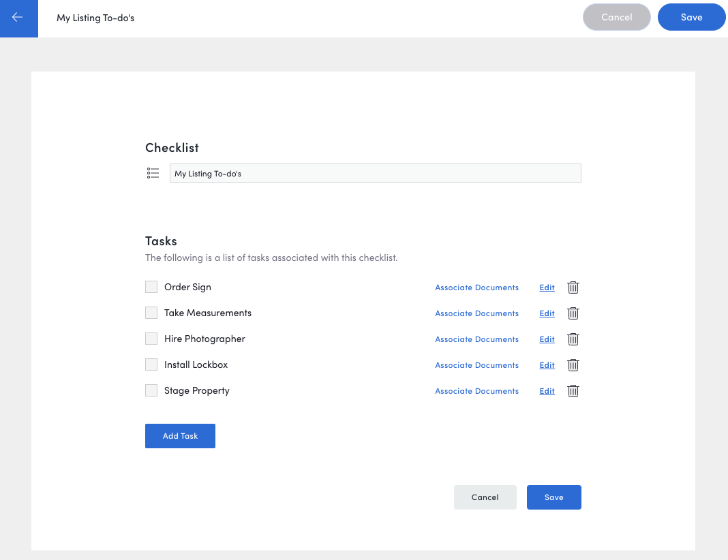Check the Stage Property checkbox
728x560 pixels.
point(151,390)
